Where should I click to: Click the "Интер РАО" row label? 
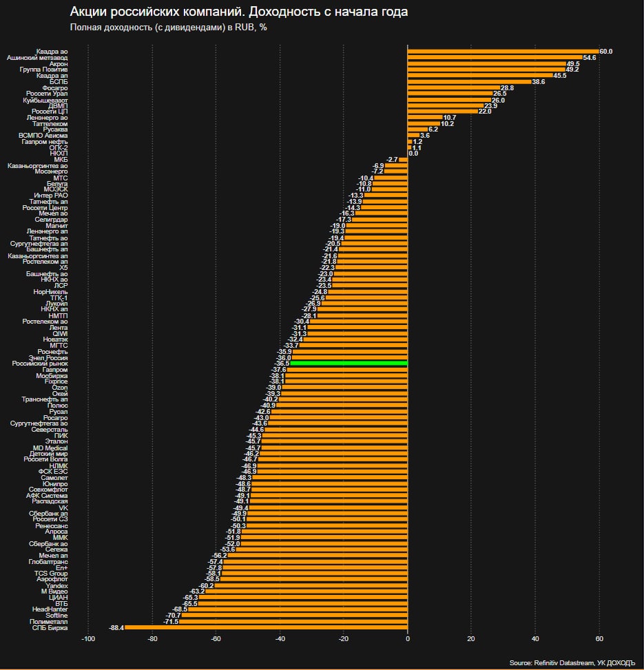click(x=51, y=196)
